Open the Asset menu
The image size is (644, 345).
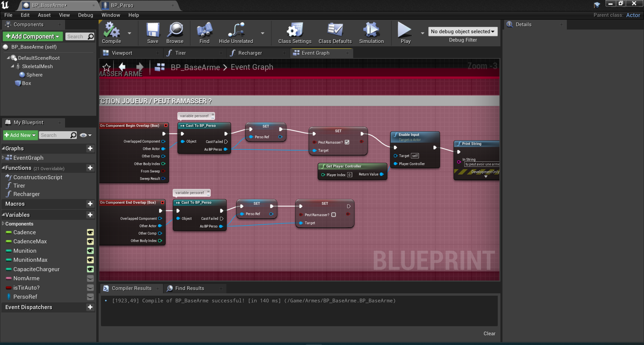pyautogui.click(x=44, y=15)
